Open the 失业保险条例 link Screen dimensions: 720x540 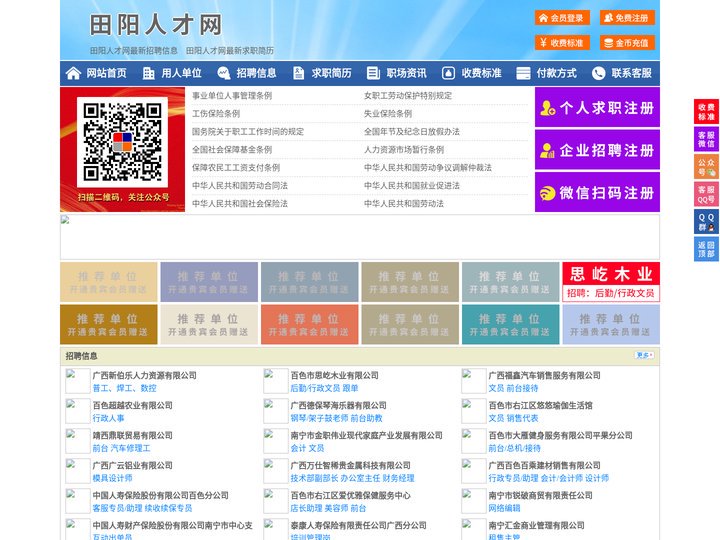388,113
